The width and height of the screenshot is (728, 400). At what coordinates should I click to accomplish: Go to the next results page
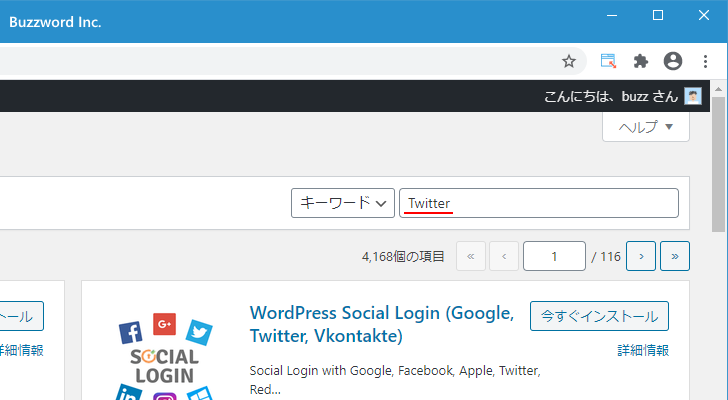point(641,256)
